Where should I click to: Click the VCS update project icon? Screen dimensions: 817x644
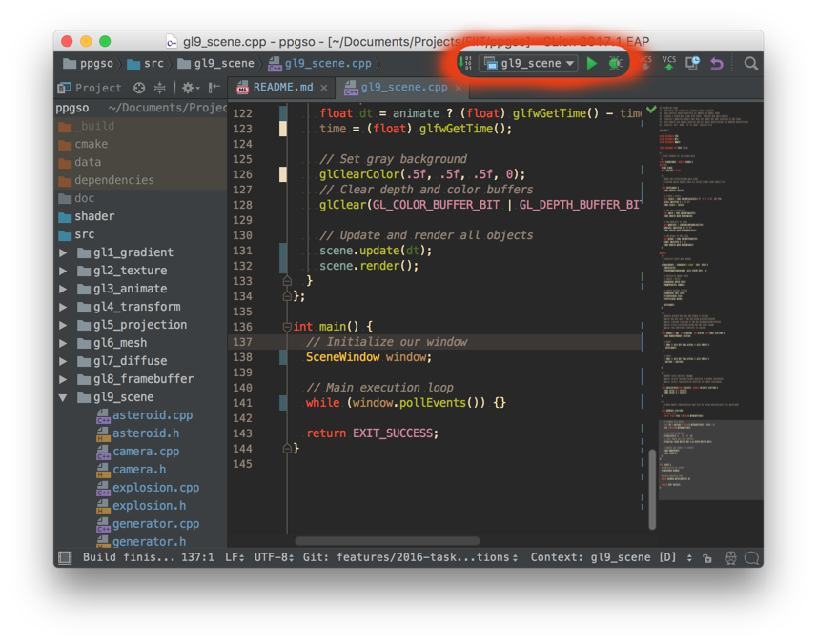[x=645, y=64]
